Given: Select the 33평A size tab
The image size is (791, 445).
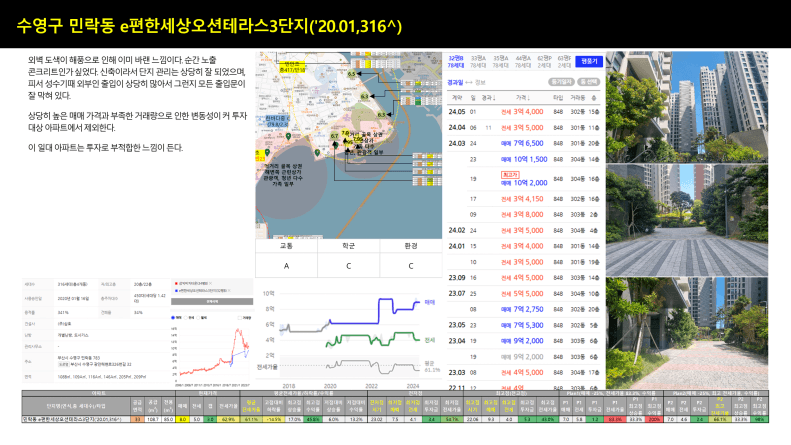Looking at the screenshot, I should click(x=478, y=62).
